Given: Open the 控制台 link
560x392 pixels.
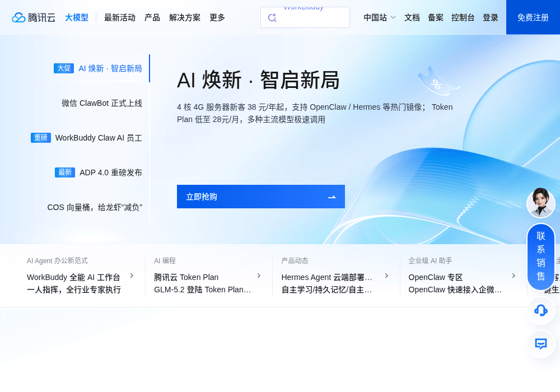Looking at the screenshot, I should point(463,17).
